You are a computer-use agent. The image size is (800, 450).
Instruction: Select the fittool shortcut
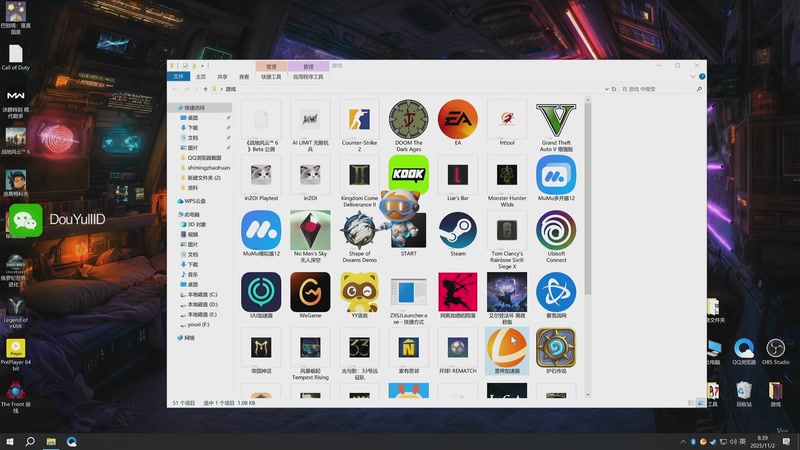click(507, 122)
